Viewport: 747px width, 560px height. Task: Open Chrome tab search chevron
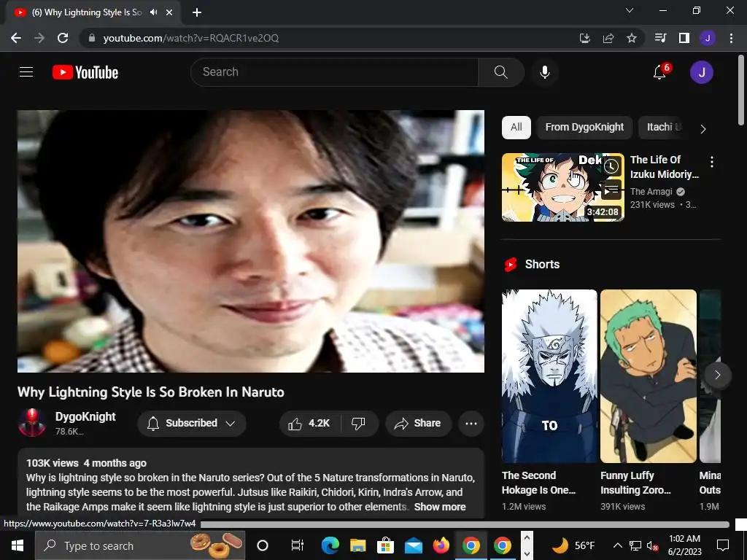(x=630, y=10)
